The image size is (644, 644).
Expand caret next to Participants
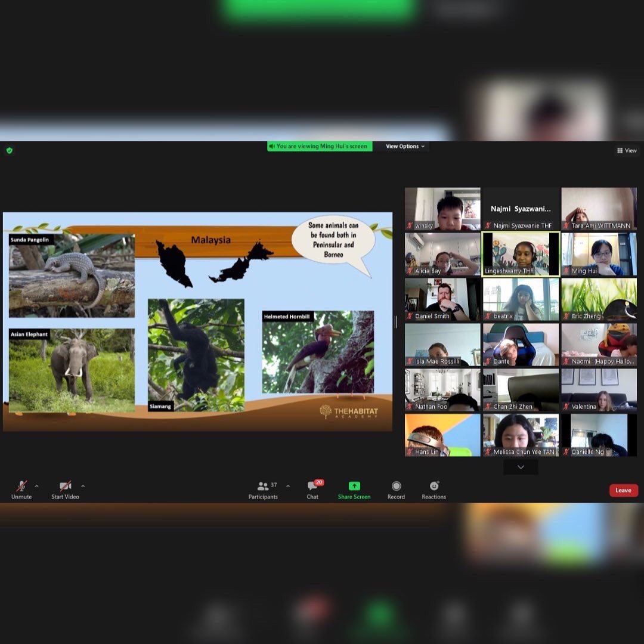click(x=288, y=486)
